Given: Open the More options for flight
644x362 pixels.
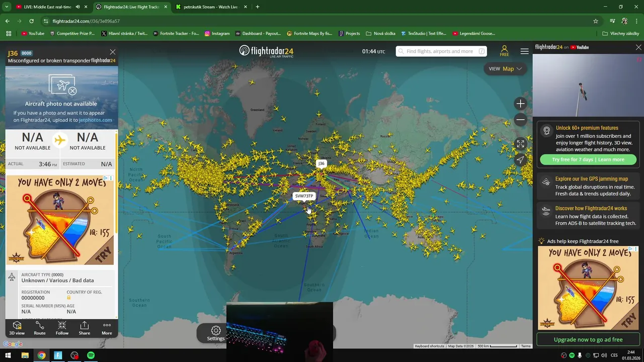Looking at the screenshot, I should pos(107,328).
